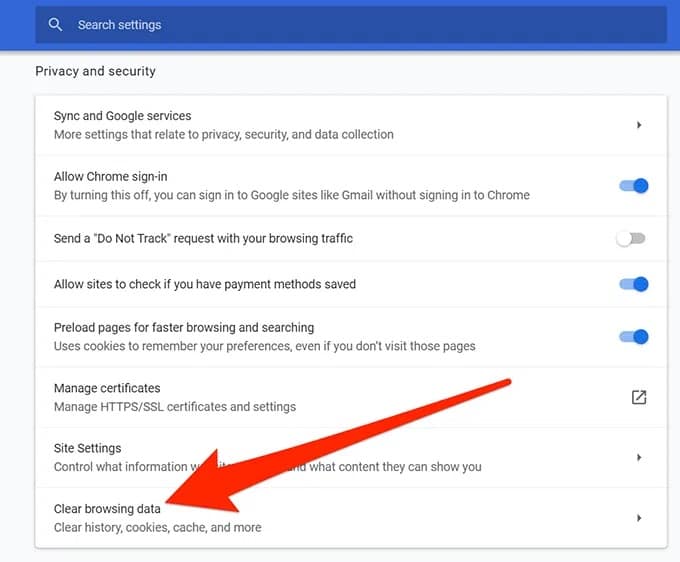Click 'Preload pages for faster browsing' label
This screenshot has width=680, height=562.
tap(184, 327)
